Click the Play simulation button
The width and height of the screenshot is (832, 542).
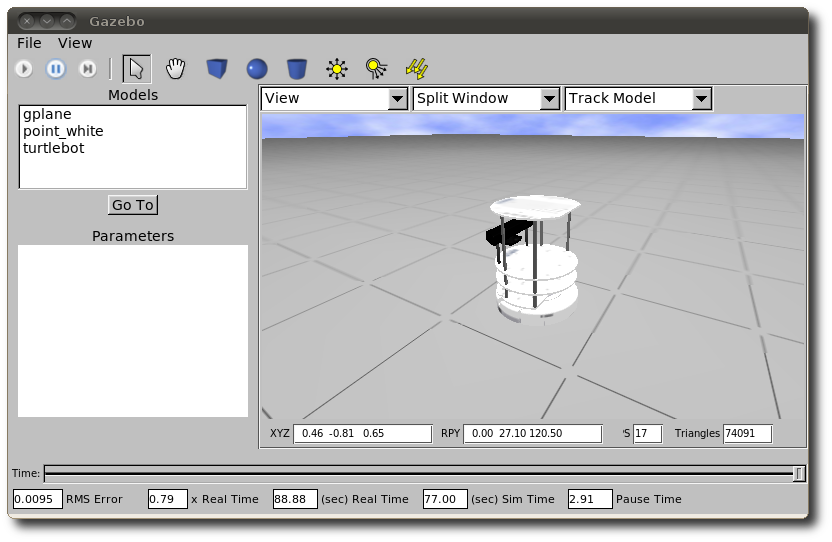coord(24,69)
